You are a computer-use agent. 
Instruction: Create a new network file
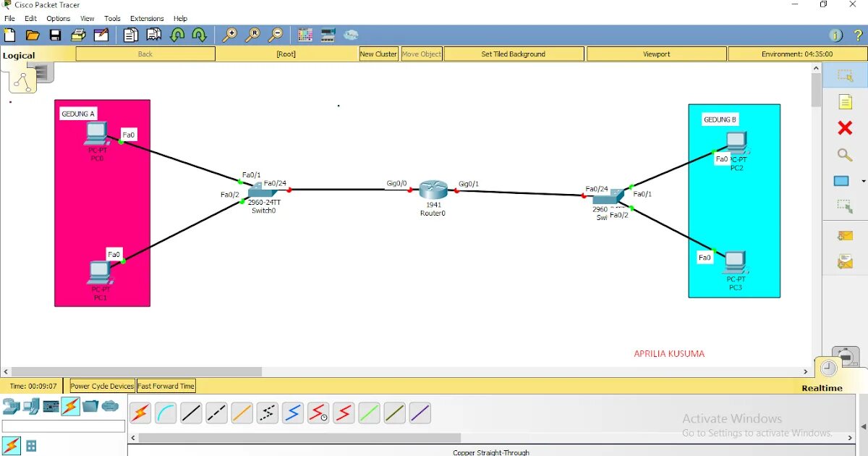(9, 35)
